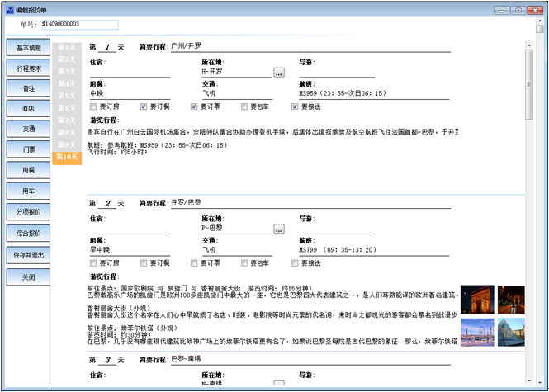Open 综合报价 pricing section
Screen dimensions: 549x392
click(x=28, y=233)
